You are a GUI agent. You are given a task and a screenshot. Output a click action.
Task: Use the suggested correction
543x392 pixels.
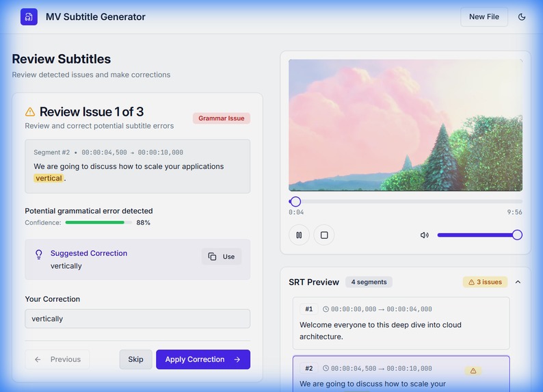222,257
